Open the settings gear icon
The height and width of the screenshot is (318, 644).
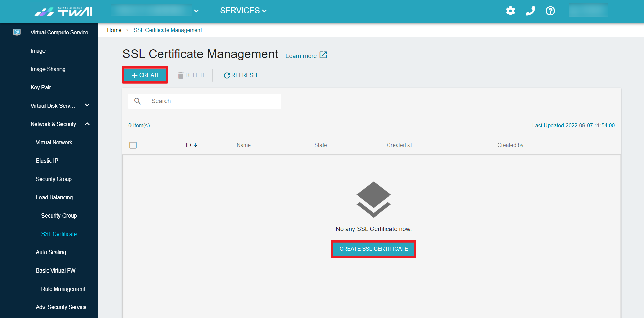[x=510, y=11]
